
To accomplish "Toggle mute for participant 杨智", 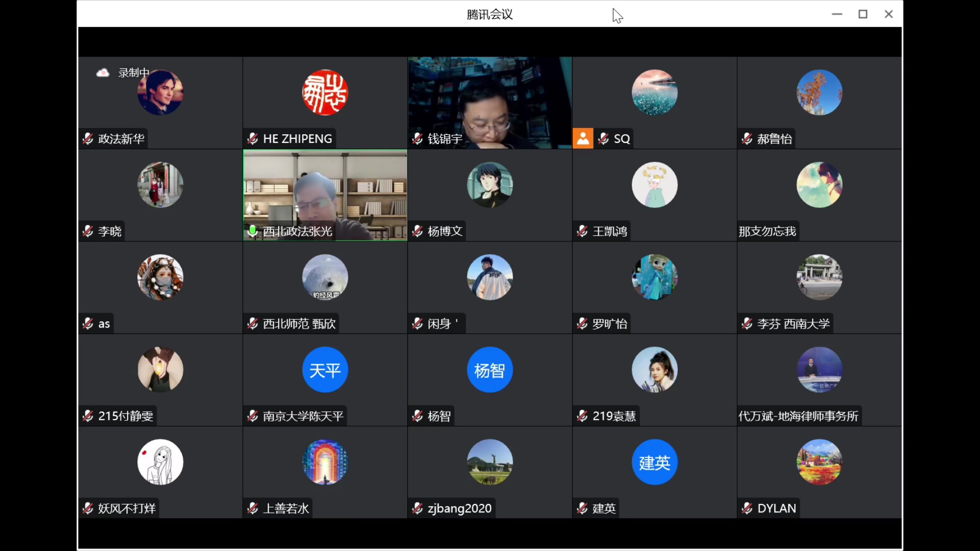I will tap(418, 416).
